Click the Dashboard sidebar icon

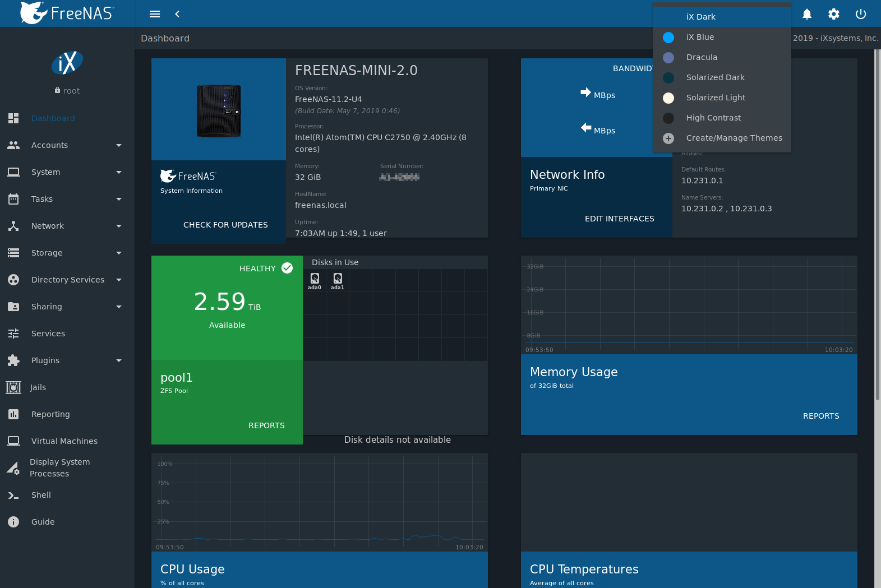tap(13, 118)
